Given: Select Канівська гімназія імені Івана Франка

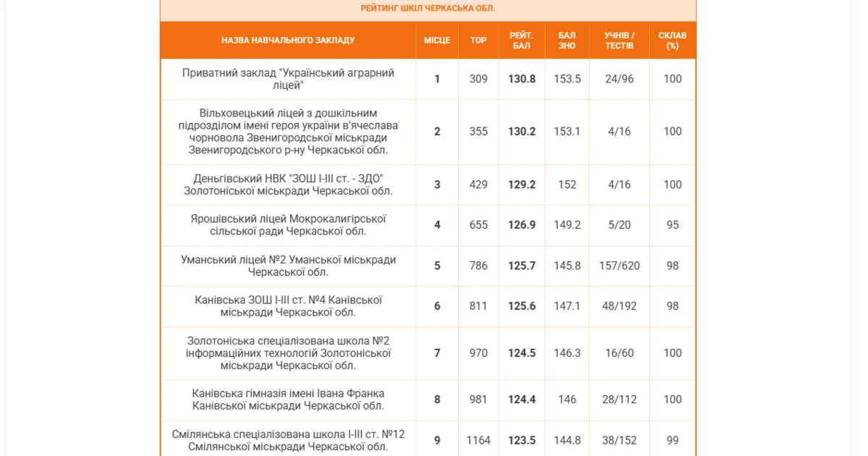Looking at the screenshot, I should tap(288, 400).
